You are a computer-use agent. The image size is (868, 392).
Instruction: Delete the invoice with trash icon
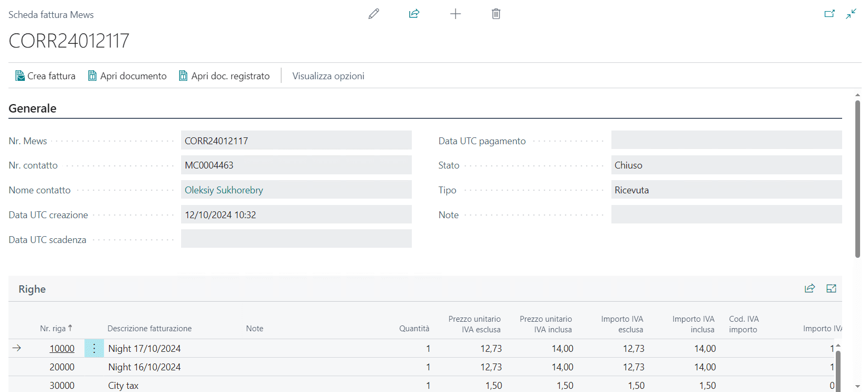[496, 14]
